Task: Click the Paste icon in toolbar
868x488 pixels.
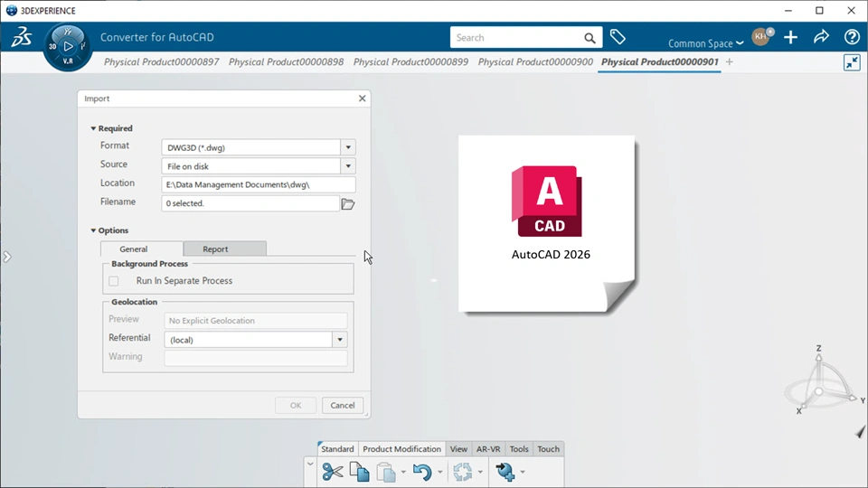Action: [386, 472]
